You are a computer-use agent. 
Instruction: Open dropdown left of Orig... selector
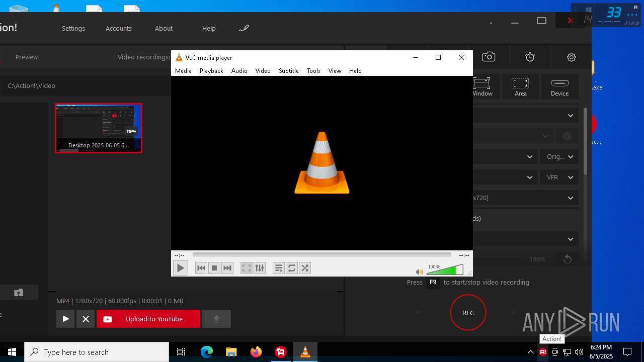[505, 156]
